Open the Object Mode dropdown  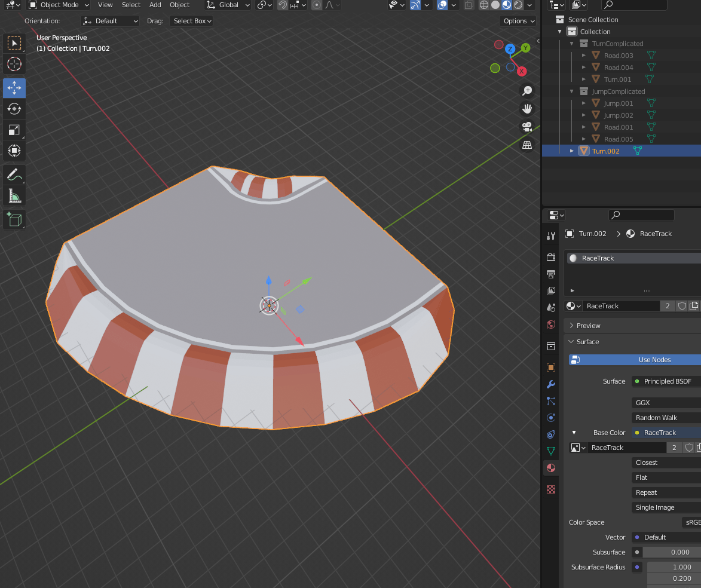pyautogui.click(x=58, y=5)
